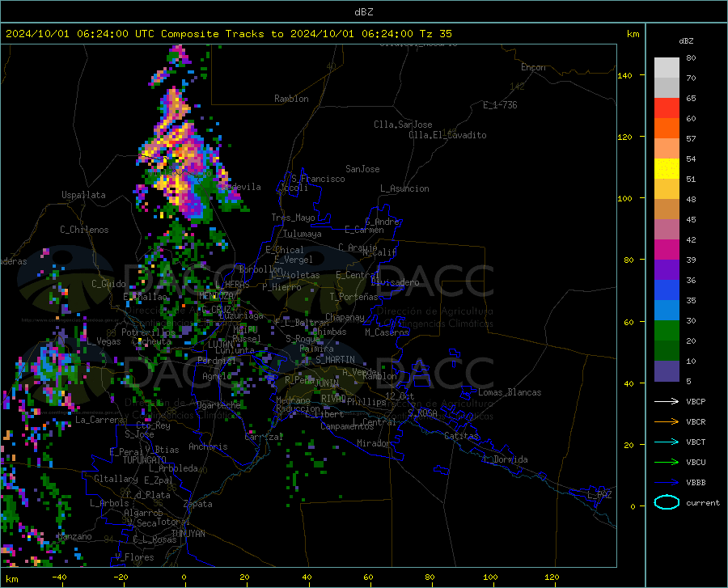Click the Mirador map label
This screenshot has height=588, width=728.
point(373,443)
